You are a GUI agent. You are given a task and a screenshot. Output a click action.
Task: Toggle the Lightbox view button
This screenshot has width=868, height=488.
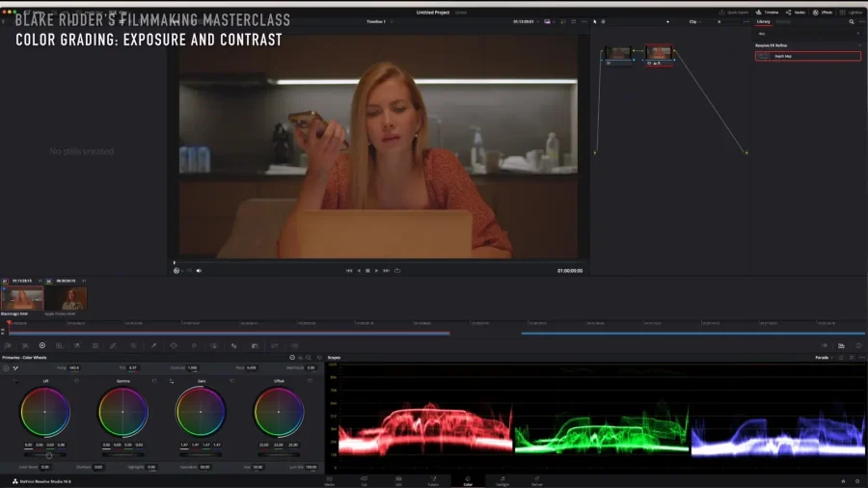coord(852,13)
